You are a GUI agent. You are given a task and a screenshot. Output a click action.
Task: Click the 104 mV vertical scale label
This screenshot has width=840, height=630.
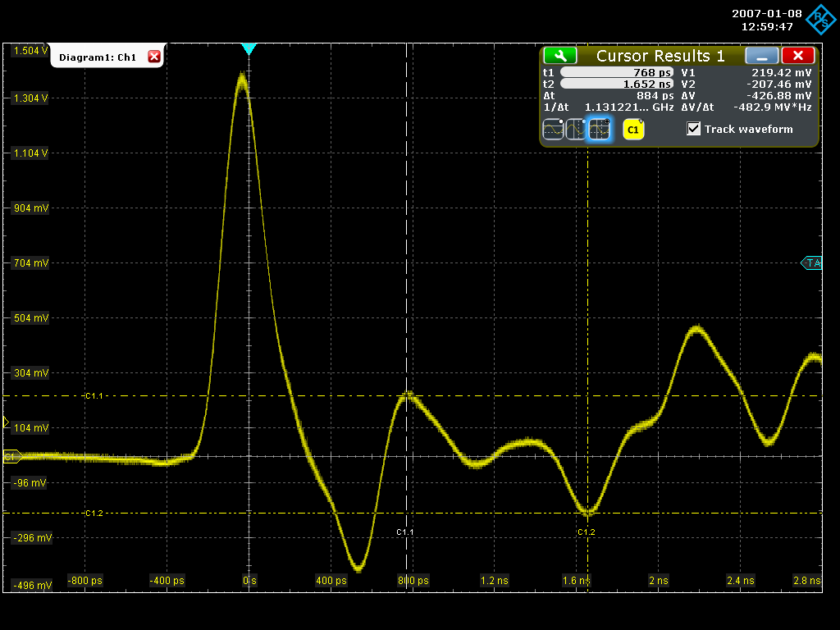[x=31, y=428]
